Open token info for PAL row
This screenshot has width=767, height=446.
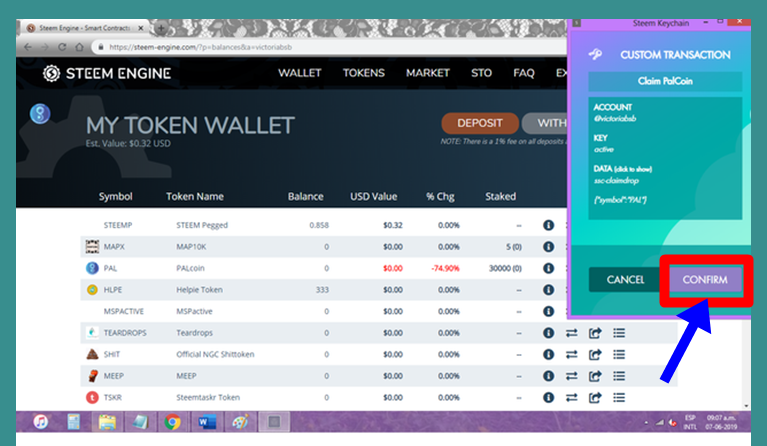point(548,268)
